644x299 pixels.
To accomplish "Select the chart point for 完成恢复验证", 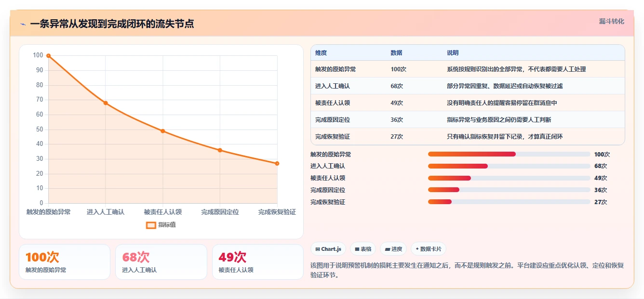I will pos(277,163).
